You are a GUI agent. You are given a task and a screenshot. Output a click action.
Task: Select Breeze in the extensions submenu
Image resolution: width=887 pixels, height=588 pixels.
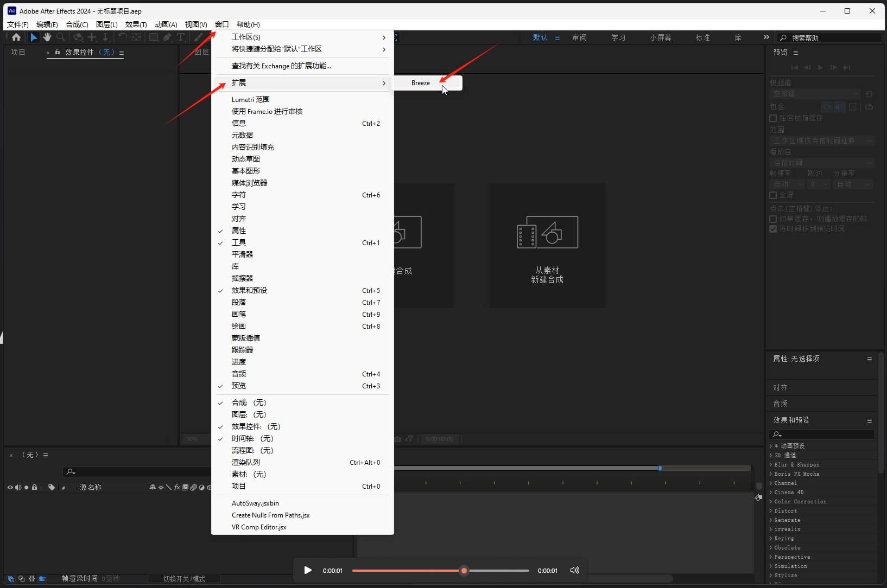coord(421,83)
